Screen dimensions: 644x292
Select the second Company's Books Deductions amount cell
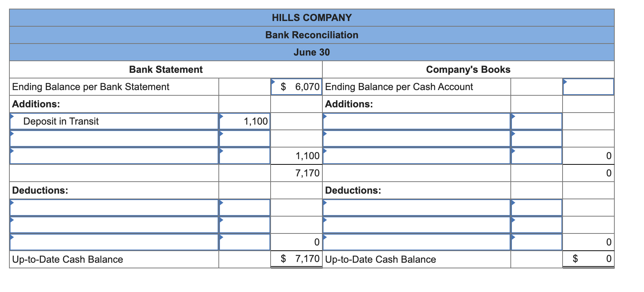537,225
